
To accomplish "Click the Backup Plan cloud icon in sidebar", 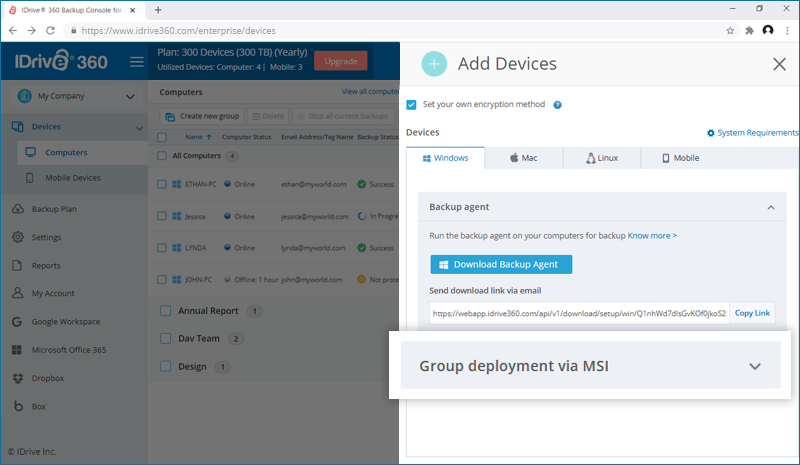I will (18, 209).
